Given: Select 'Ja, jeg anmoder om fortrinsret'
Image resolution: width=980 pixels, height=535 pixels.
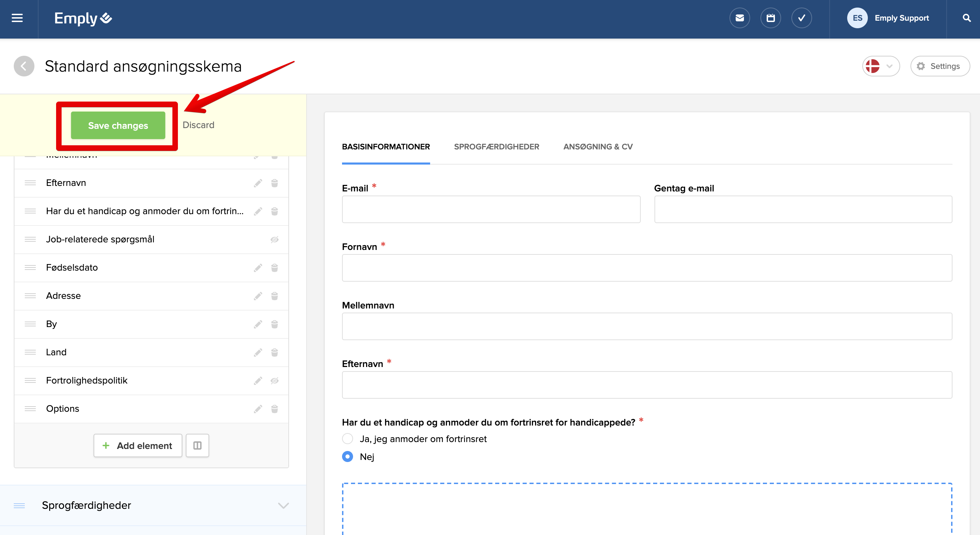Looking at the screenshot, I should click(x=347, y=439).
